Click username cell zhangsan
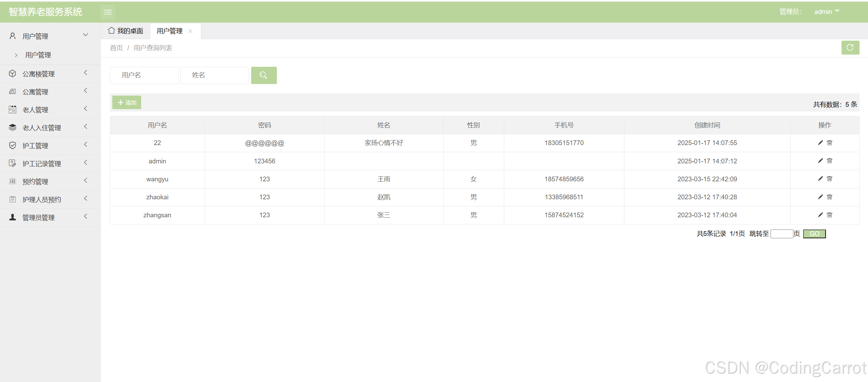 [157, 215]
